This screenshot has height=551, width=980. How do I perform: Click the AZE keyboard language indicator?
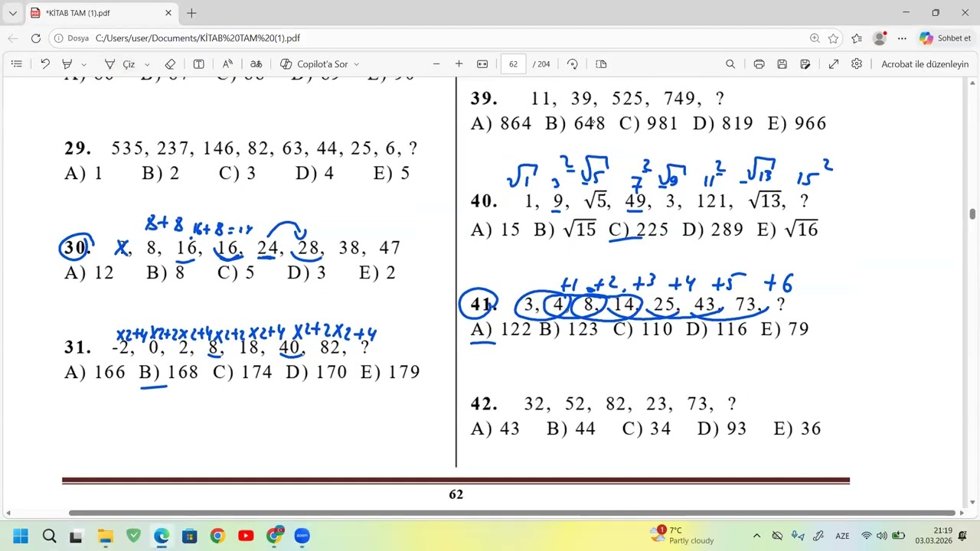(x=842, y=536)
